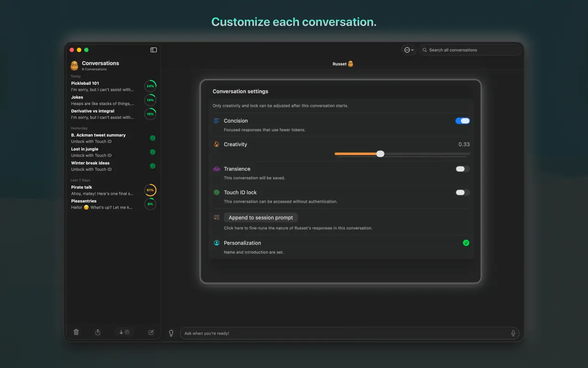This screenshot has width=588, height=368.
Task: Open the Winter break ideas conversation
Action: [x=113, y=166]
